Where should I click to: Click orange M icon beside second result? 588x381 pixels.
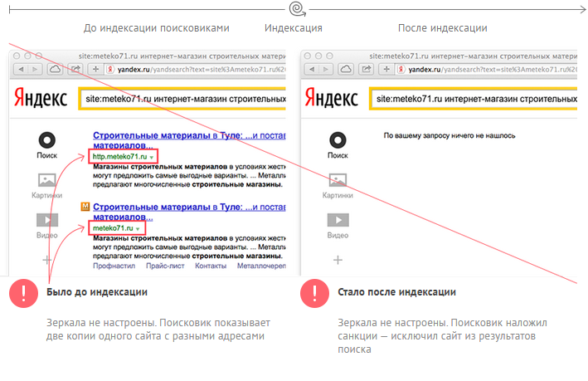(85, 207)
